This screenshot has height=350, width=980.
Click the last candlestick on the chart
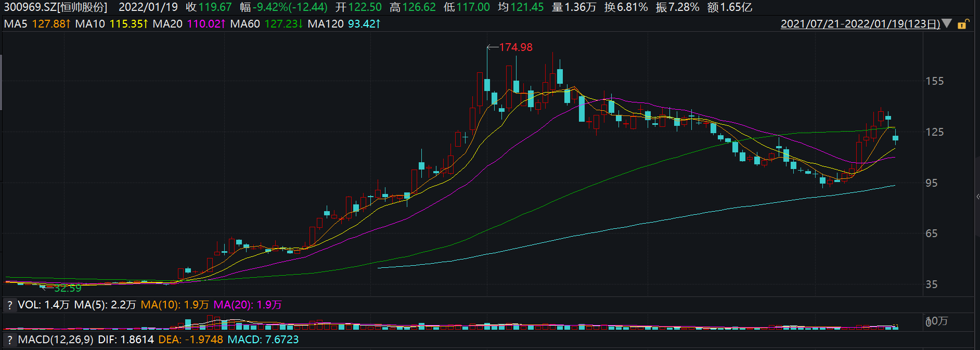[x=895, y=138]
